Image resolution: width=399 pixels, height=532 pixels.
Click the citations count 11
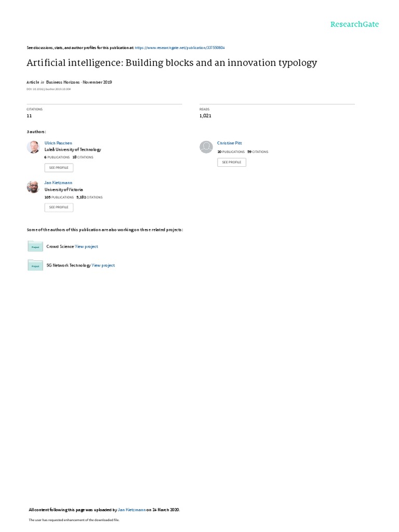pos(29,116)
